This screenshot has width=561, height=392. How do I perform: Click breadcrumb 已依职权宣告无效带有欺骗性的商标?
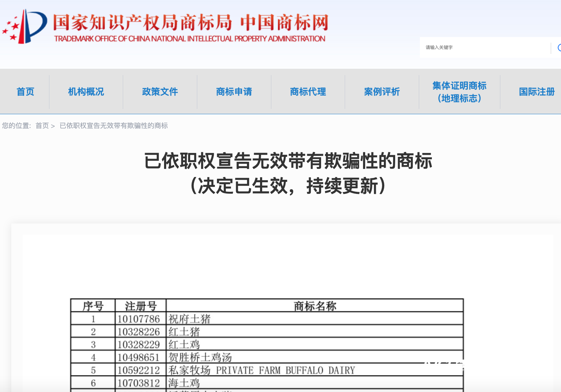tap(114, 125)
